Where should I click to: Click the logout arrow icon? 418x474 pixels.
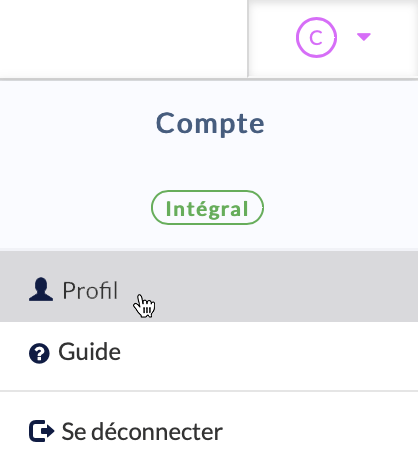[x=42, y=431]
